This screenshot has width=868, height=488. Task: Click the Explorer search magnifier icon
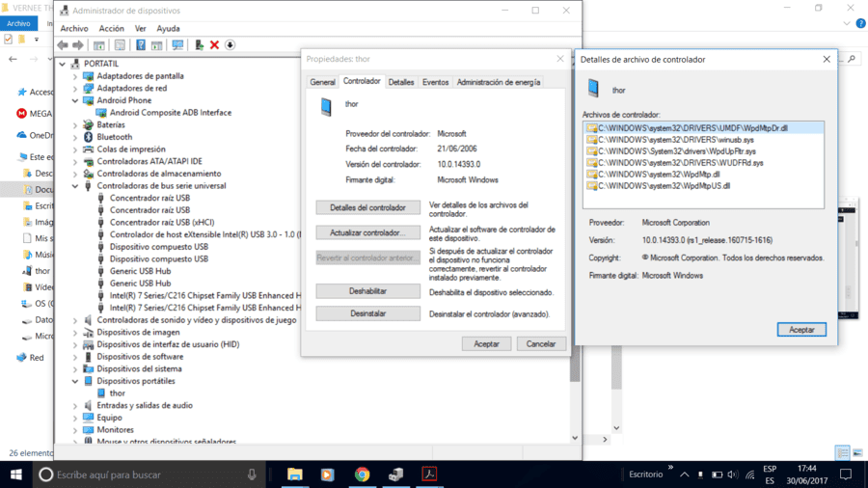click(852, 59)
